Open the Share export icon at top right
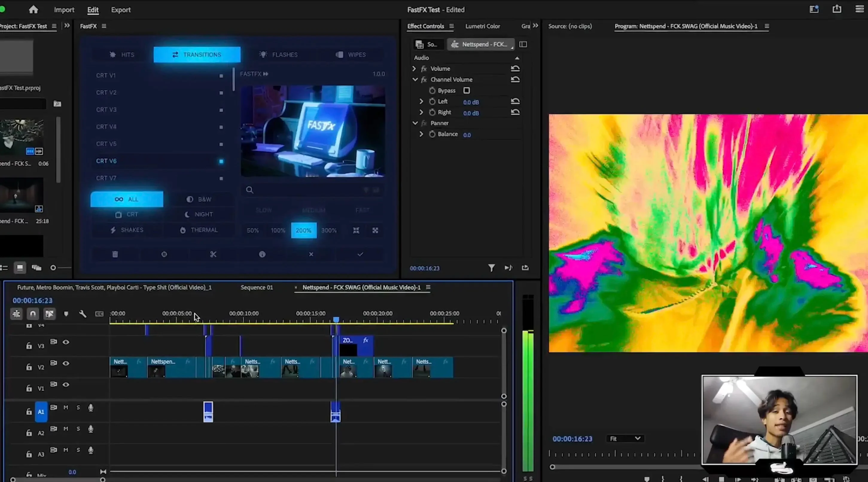Screen dimensions: 868x482 837,9
